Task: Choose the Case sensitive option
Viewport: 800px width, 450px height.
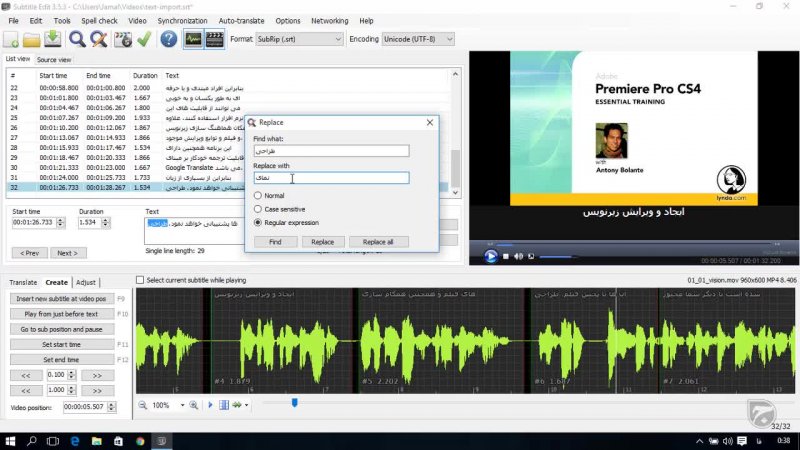Action: click(x=258, y=208)
